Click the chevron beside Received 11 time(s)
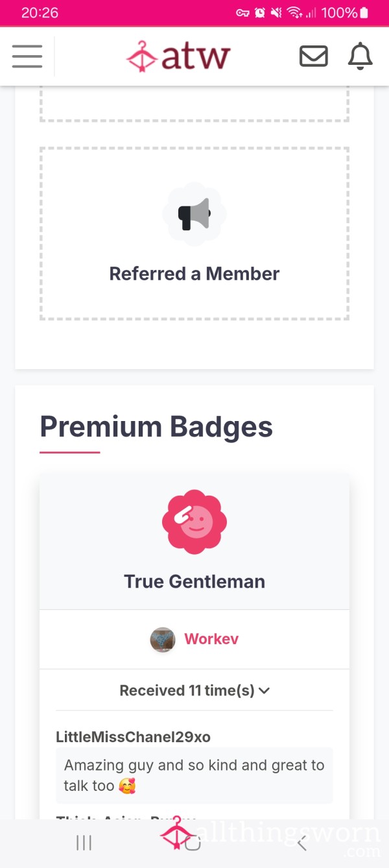This screenshot has width=389, height=868. (x=264, y=691)
